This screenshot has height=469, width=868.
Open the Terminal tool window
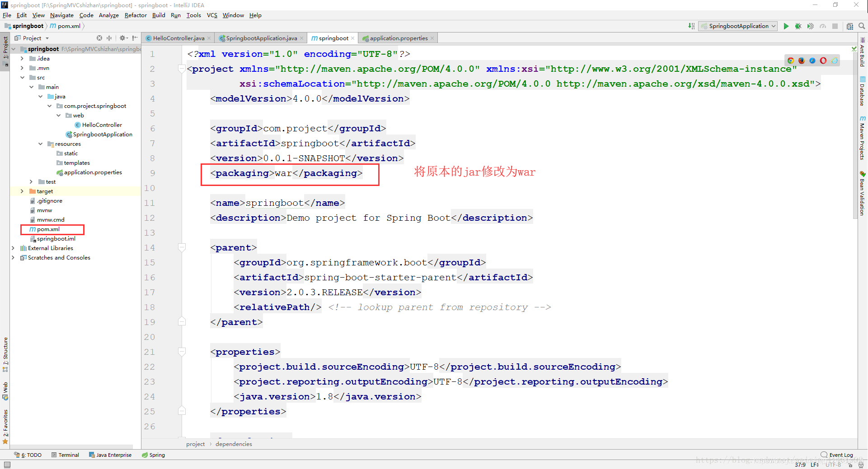tap(65, 455)
